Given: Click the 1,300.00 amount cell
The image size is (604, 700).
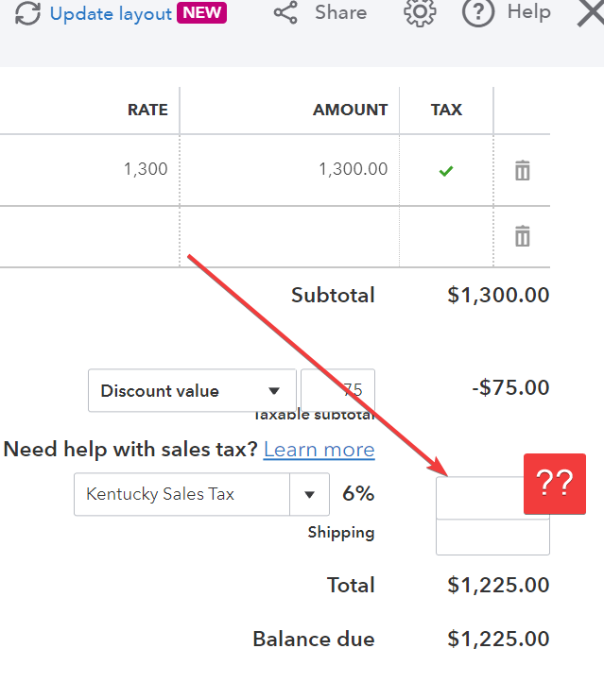Looking at the screenshot, I should pos(289,170).
